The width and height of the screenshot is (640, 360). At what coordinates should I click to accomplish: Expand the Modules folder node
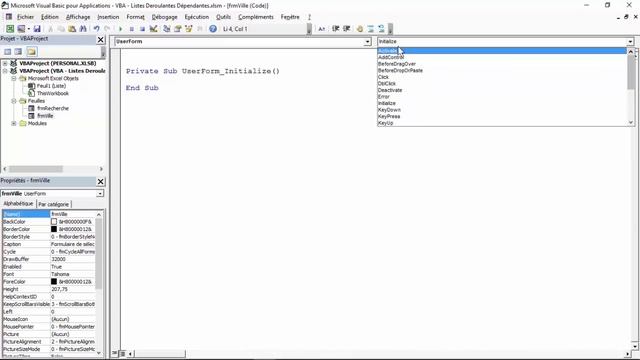13,123
